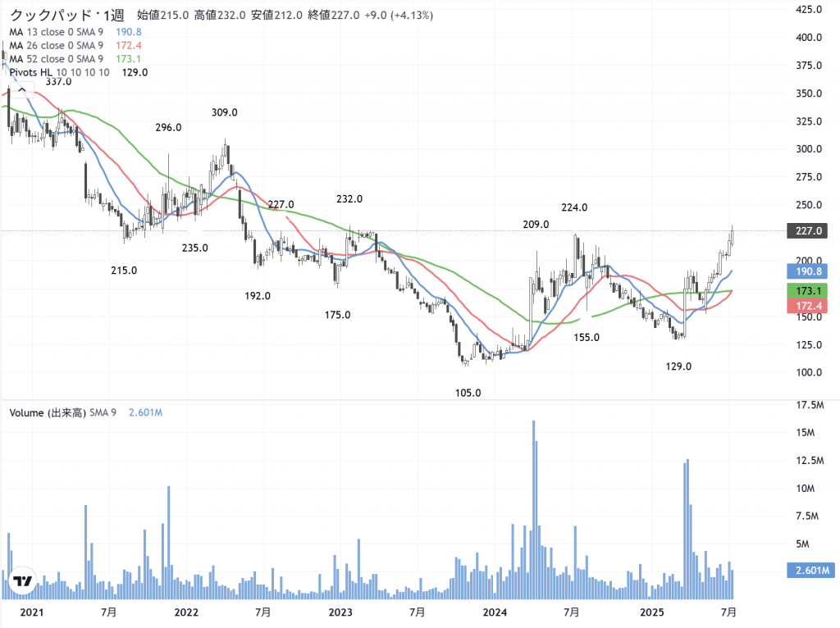Click the 224.0 pivot high label
The image size is (840, 628).
[574, 207]
